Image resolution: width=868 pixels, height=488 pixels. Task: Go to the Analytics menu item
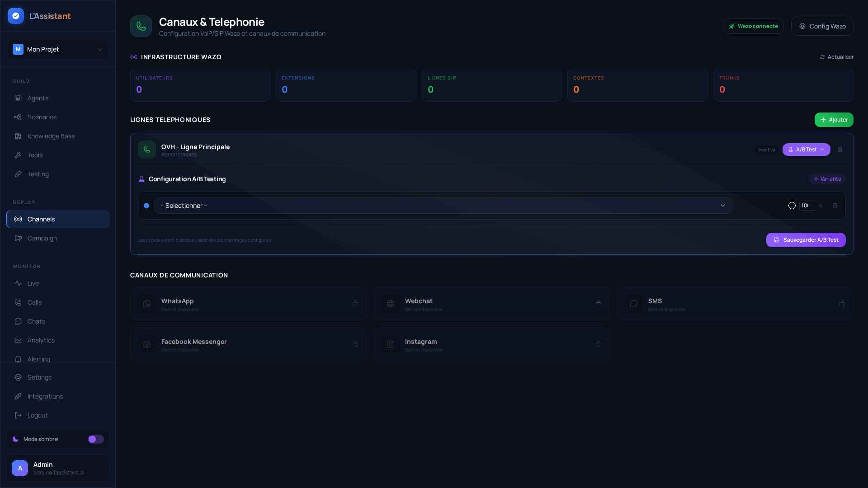coord(41,340)
